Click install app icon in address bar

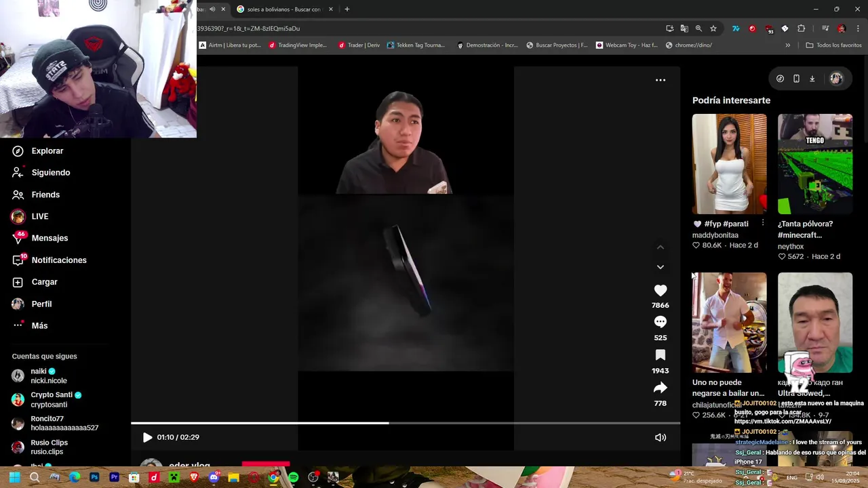[x=670, y=28]
